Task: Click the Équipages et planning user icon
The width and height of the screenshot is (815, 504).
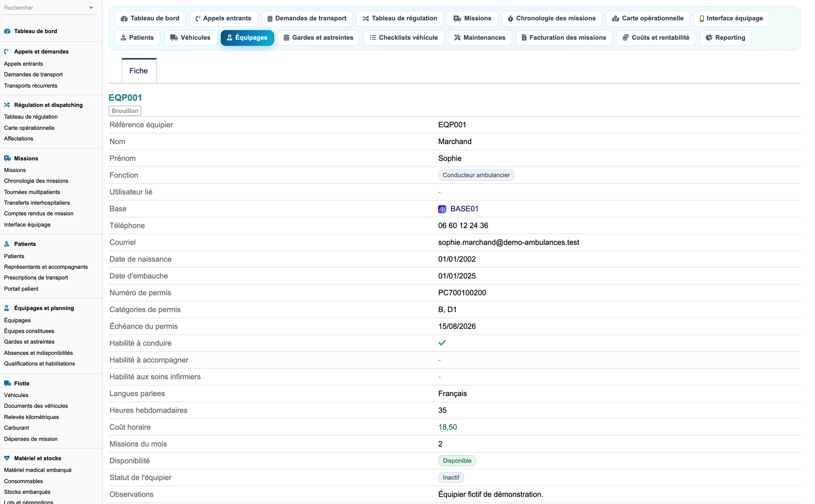Action: point(7,308)
